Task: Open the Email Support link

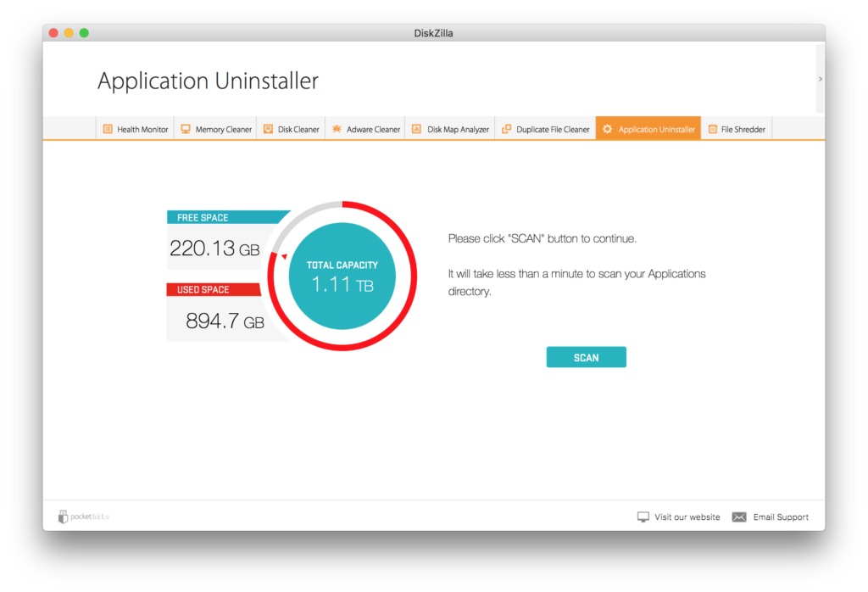Action: (781, 517)
